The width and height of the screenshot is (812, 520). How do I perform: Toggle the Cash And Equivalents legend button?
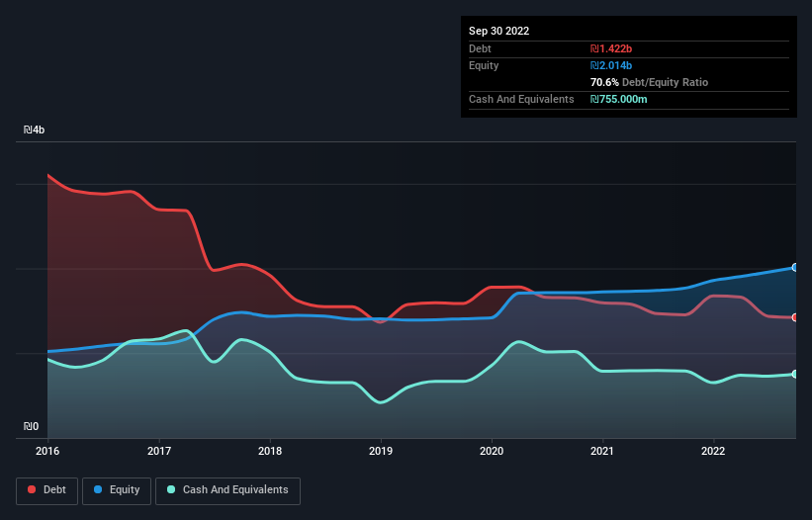pyautogui.click(x=227, y=490)
